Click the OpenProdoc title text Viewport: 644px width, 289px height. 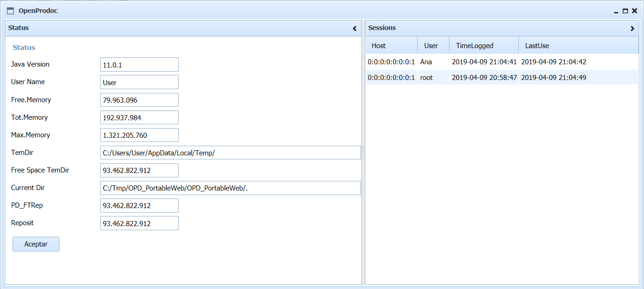point(38,11)
